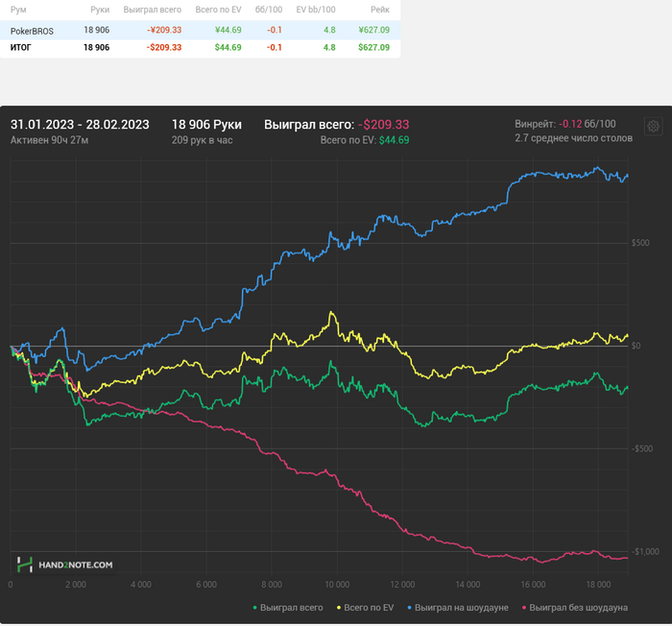Click the ¥44.69 cell in PokerBROS row
The width and height of the screenshot is (672, 626).
click(228, 30)
